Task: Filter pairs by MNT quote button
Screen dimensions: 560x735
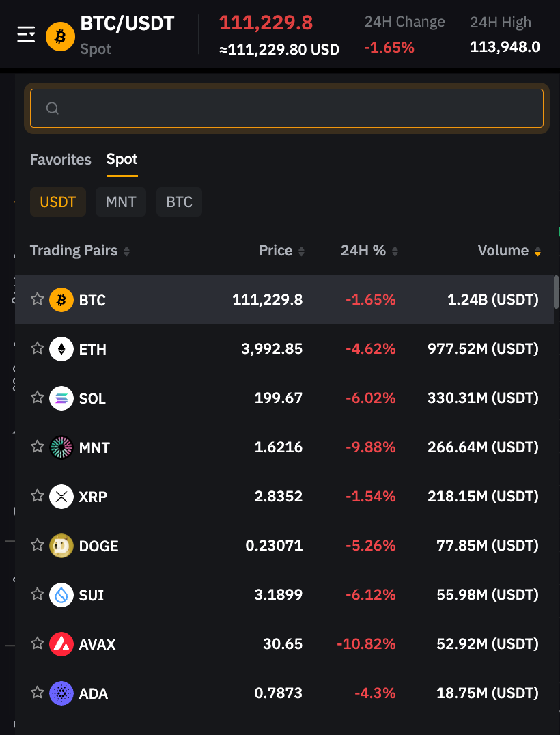Action: 121,202
